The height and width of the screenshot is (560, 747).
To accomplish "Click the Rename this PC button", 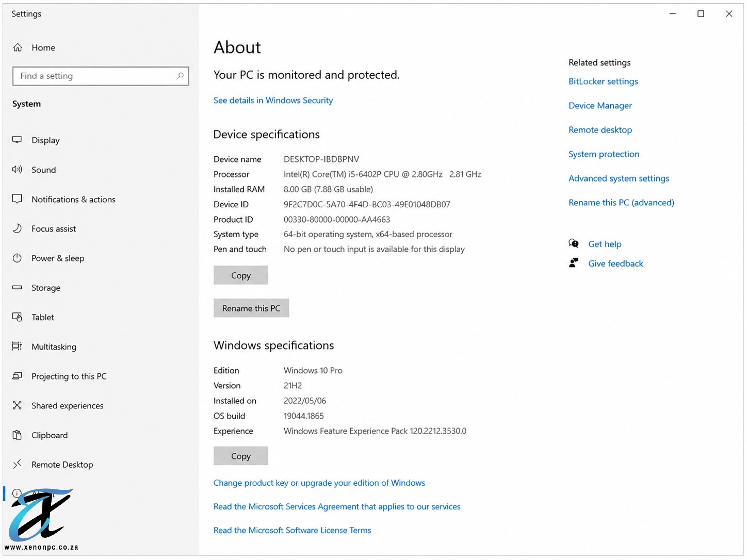I will pyautogui.click(x=251, y=308).
